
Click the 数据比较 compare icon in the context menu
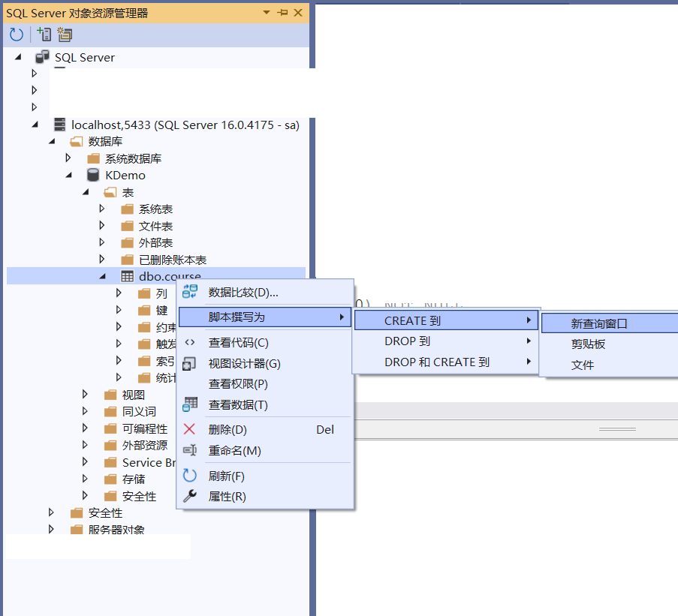click(190, 291)
